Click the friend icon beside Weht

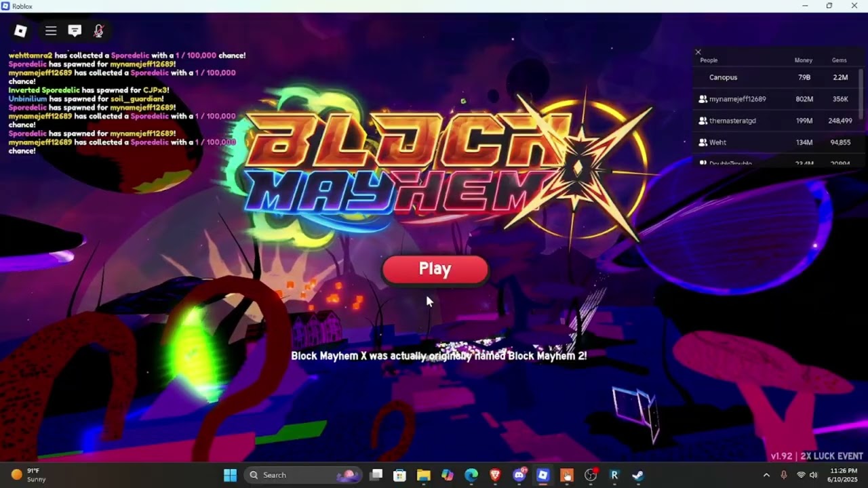tap(703, 142)
